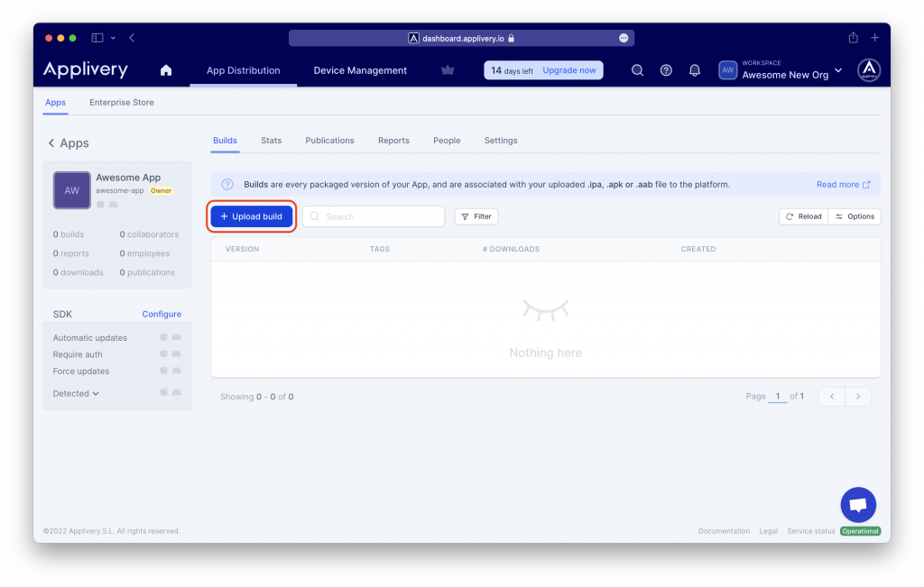This screenshot has width=924, height=587.
Task: Open the search magnifier in header
Action: (x=637, y=70)
